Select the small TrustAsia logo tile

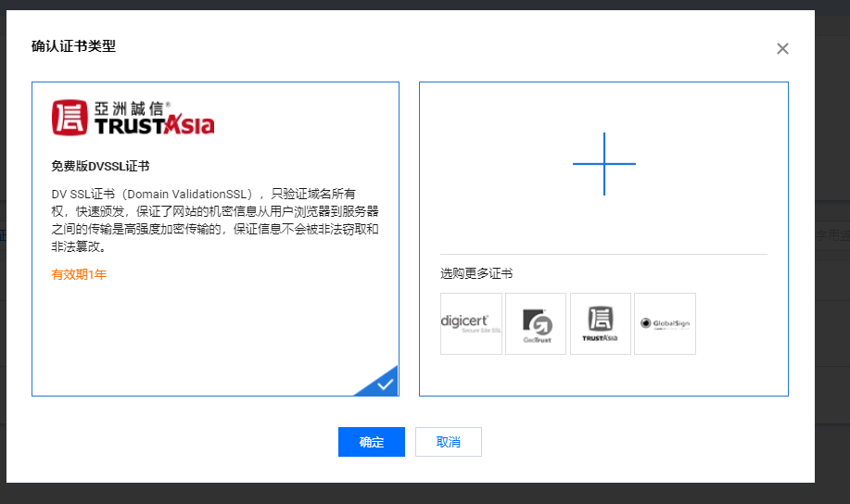[x=601, y=324]
